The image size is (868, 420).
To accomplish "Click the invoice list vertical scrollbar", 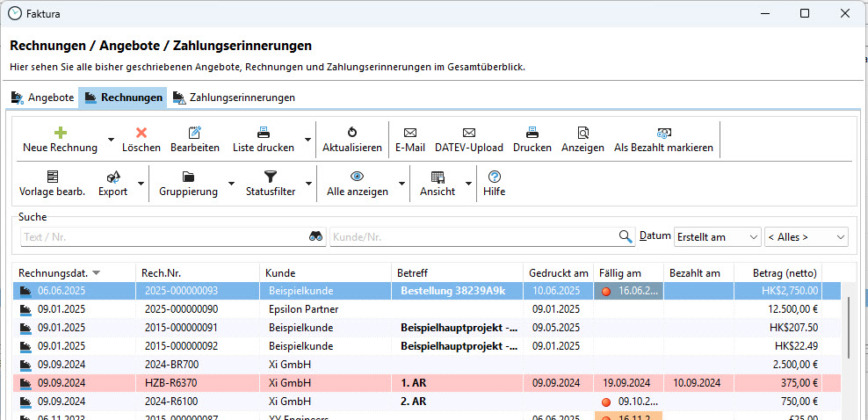I will (x=849, y=328).
